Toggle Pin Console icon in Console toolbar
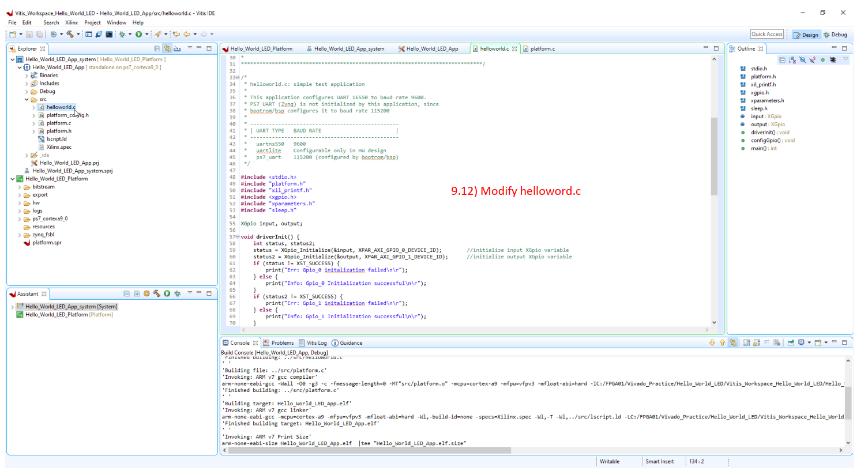 tap(791, 342)
